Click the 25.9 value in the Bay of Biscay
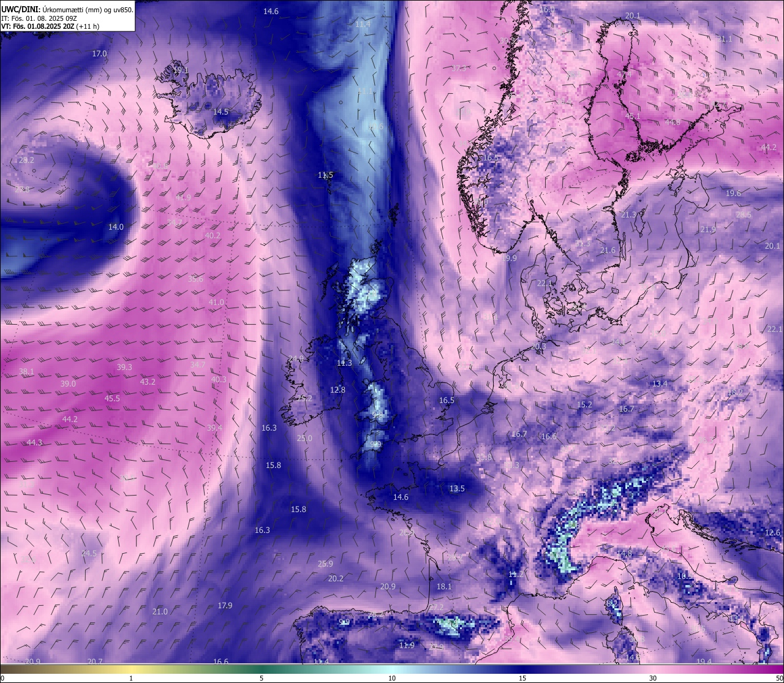The height and width of the screenshot is (683, 784). pos(325,564)
